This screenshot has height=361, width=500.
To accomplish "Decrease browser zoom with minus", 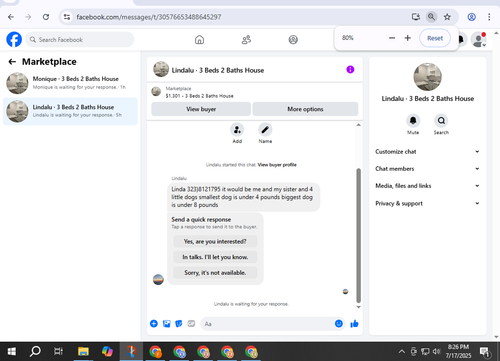I will pyautogui.click(x=392, y=38).
